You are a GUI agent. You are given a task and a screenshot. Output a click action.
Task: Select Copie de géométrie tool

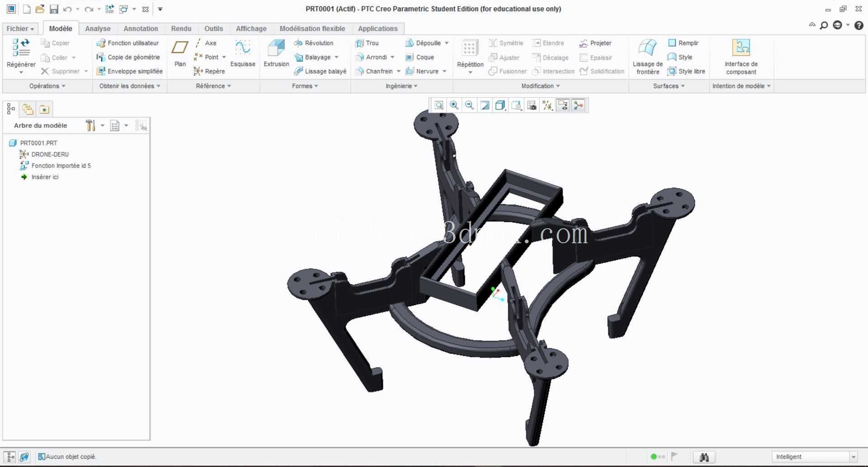coord(128,57)
